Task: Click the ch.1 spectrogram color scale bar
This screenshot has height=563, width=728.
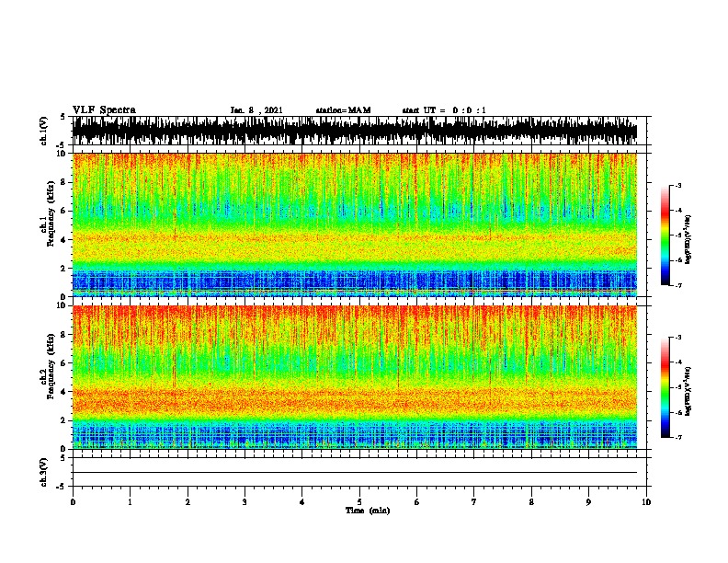Action: [665, 236]
